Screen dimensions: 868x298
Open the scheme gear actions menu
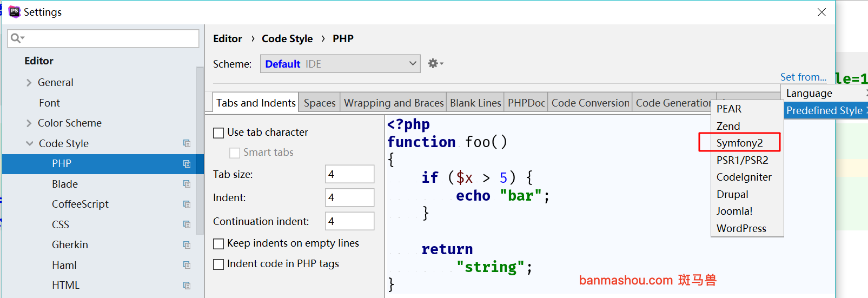pos(435,63)
